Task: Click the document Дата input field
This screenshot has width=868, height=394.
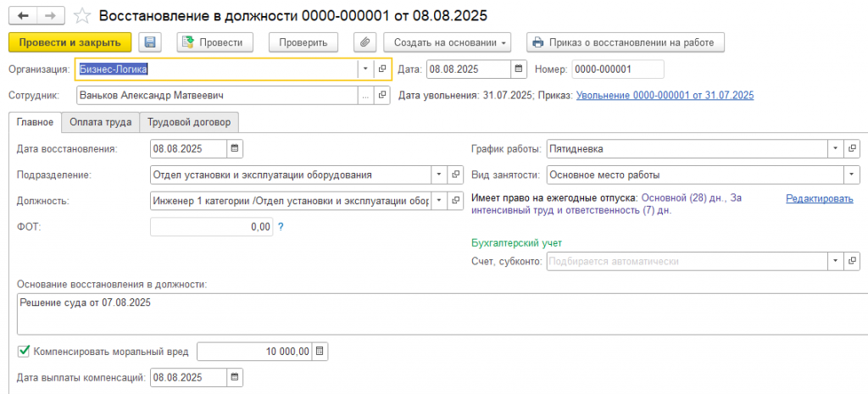Action: coord(469,69)
